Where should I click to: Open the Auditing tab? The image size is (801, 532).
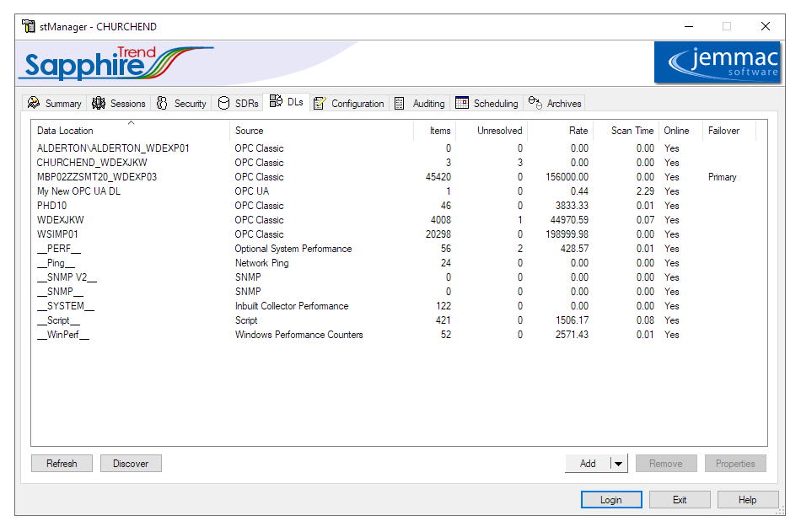(419, 103)
